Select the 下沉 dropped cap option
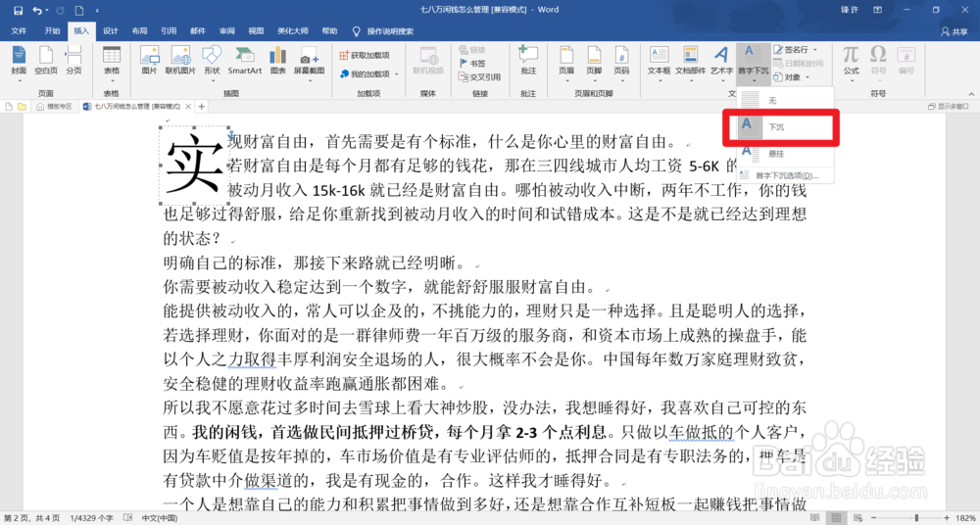 click(x=786, y=127)
